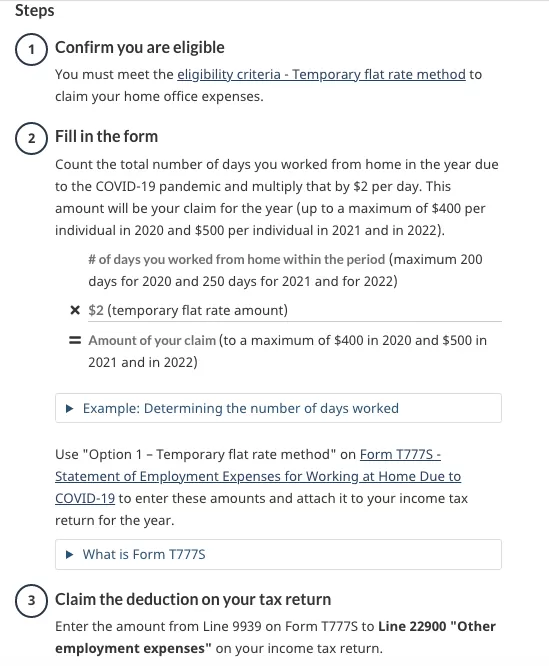Click the Amount of your claim label

point(152,341)
